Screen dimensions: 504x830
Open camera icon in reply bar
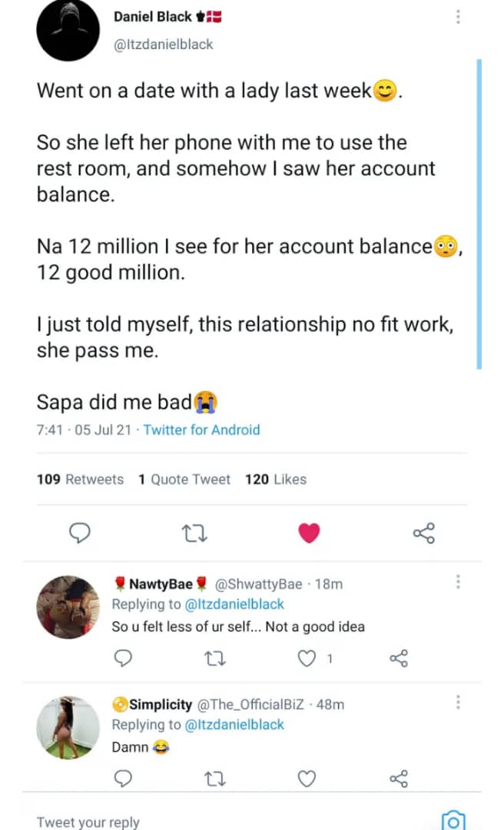(x=454, y=819)
